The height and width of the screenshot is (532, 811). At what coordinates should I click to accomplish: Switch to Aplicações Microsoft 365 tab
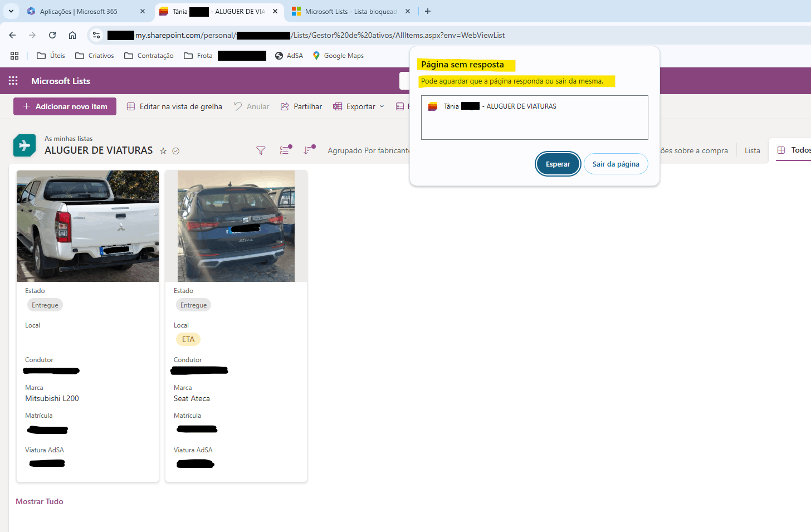pyautogui.click(x=78, y=11)
